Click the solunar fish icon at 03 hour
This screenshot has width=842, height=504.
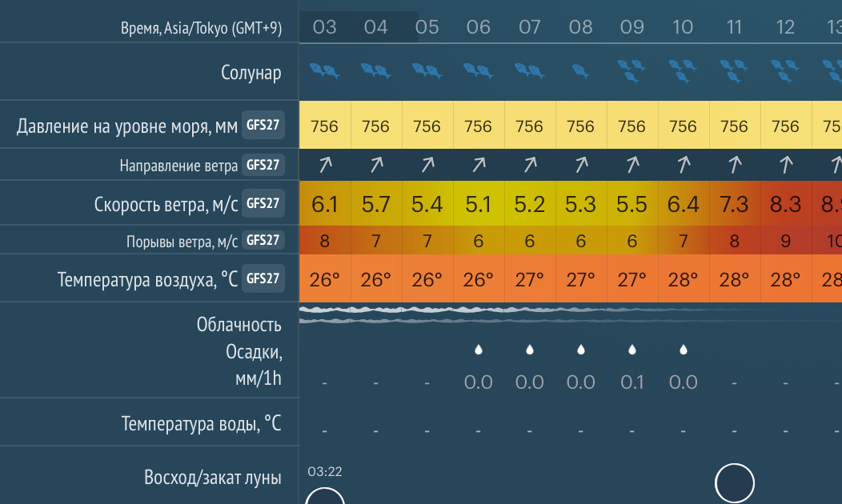click(324, 71)
